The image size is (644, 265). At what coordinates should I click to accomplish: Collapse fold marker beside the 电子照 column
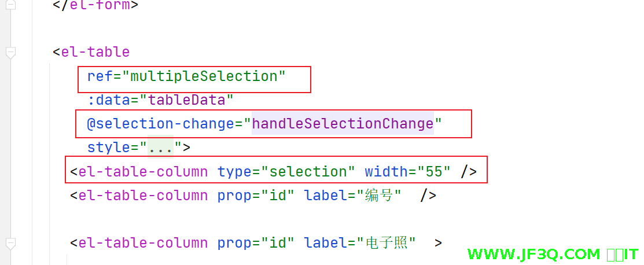point(10,242)
